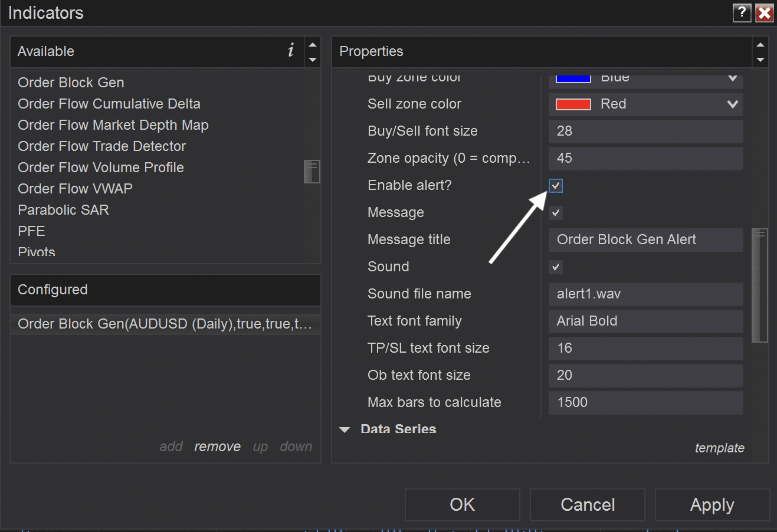Open the Sell zone color dropdown
777x532 pixels.
[732, 104]
